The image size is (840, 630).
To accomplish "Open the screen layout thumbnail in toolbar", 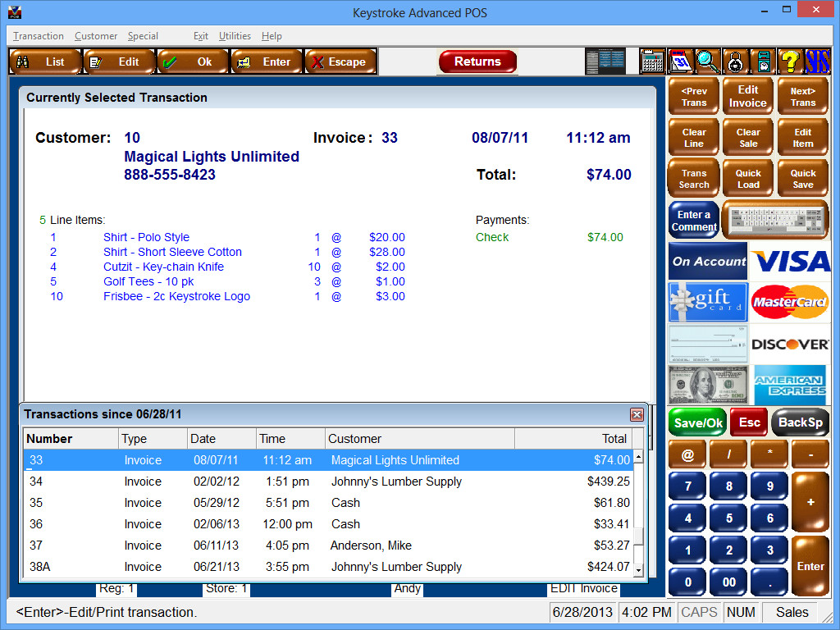I will tap(605, 62).
